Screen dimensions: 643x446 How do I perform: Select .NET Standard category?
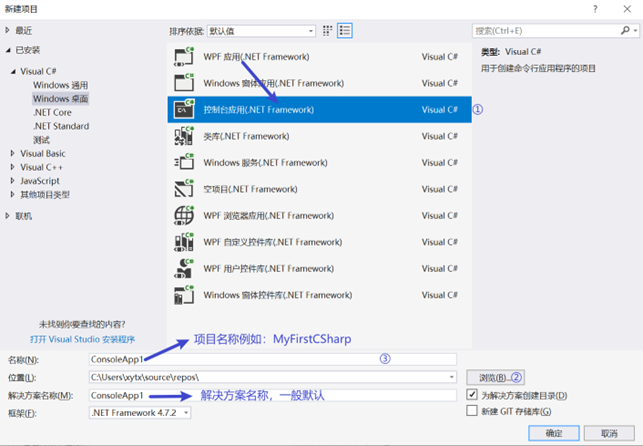click(x=61, y=126)
